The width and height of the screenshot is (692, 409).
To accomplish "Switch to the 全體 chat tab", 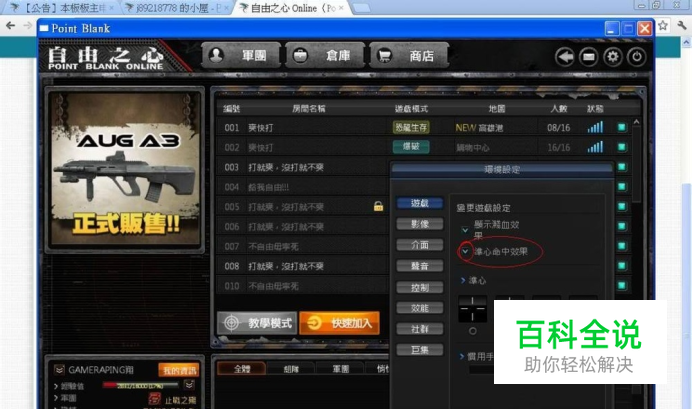I will click(241, 369).
